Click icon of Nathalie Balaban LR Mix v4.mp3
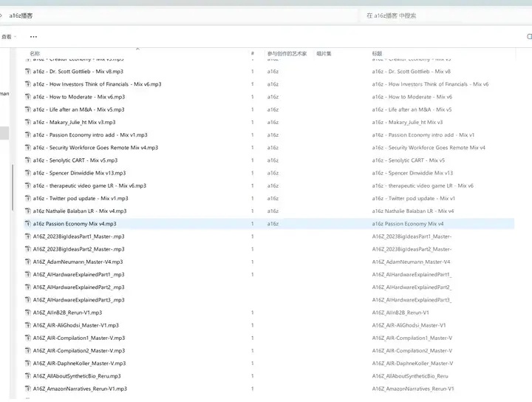This screenshot has width=532, height=402. coord(28,211)
